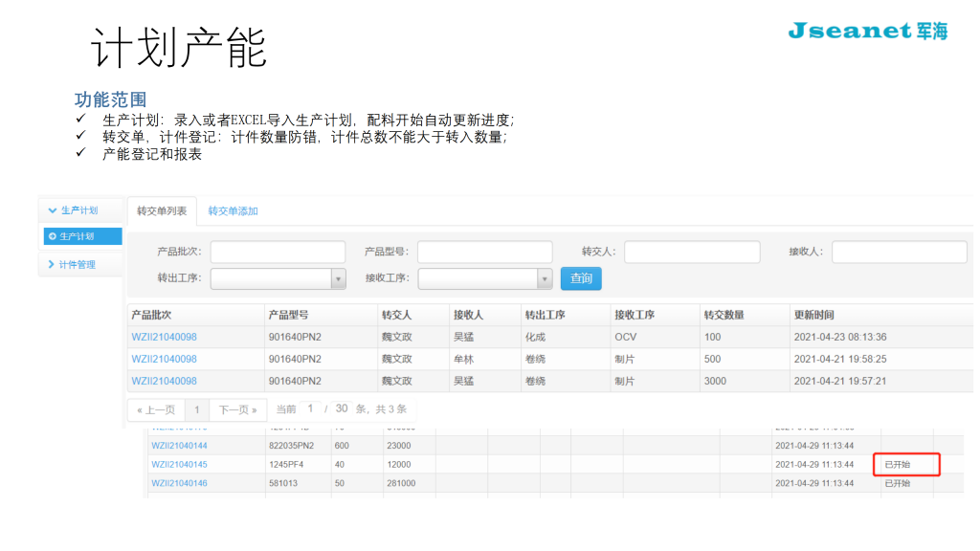980x551 pixels.
Task: Open batch link in the 牟林 row
Action: [164, 359]
